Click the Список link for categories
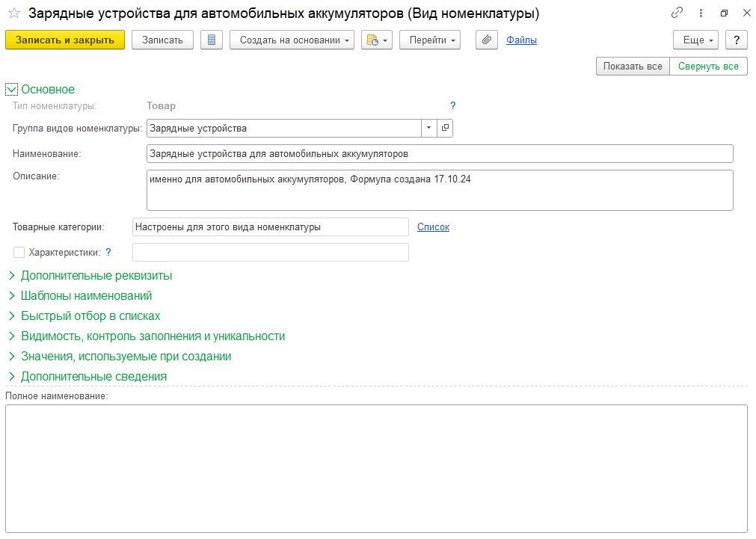 click(x=433, y=227)
